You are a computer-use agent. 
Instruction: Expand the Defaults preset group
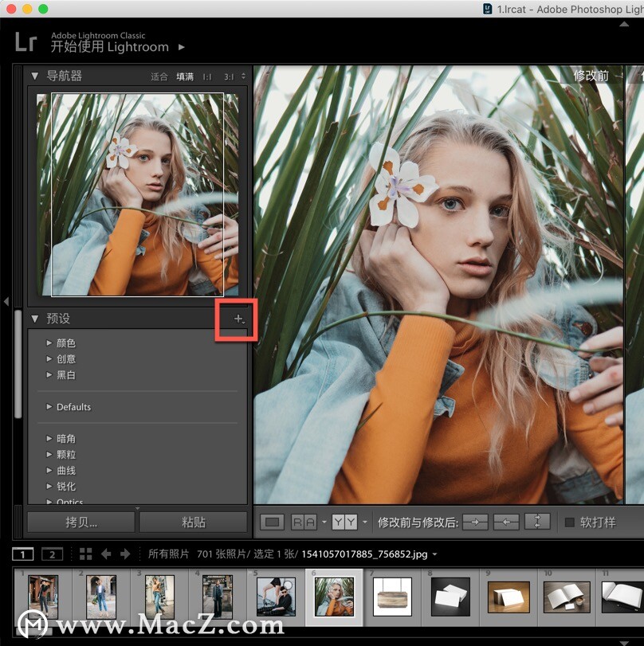tap(49, 407)
